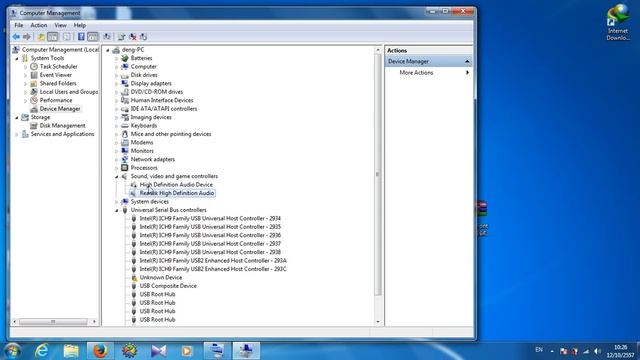
Task: Click the blue Help toolbar icon
Action: pos(81,37)
